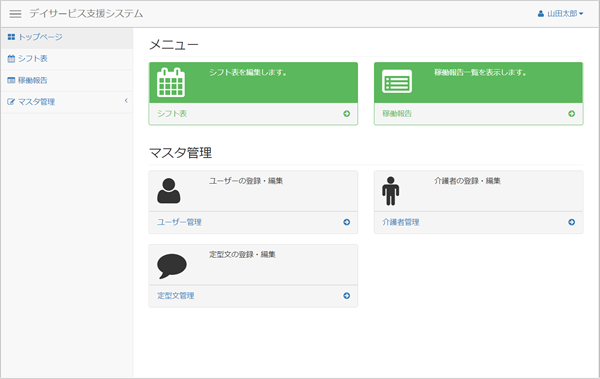The image size is (600, 379).
Task: Click blue arrow circle beside 介護者管理
Action: (x=572, y=222)
